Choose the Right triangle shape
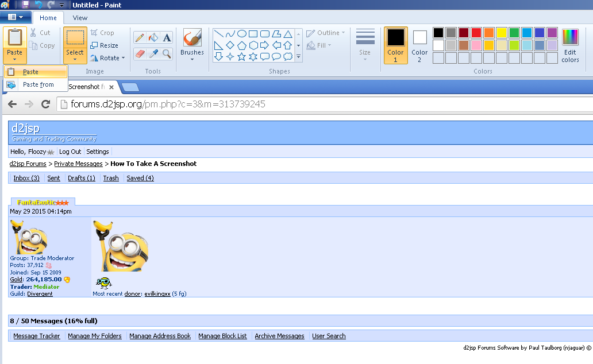Viewport: 593px width, 364px height. pyautogui.click(x=218, y=46)
